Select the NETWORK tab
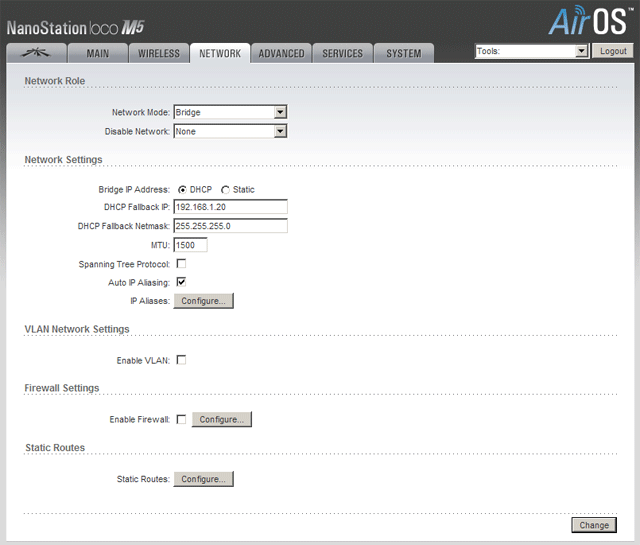The image size is (640, 545). [x=220, y=53]
